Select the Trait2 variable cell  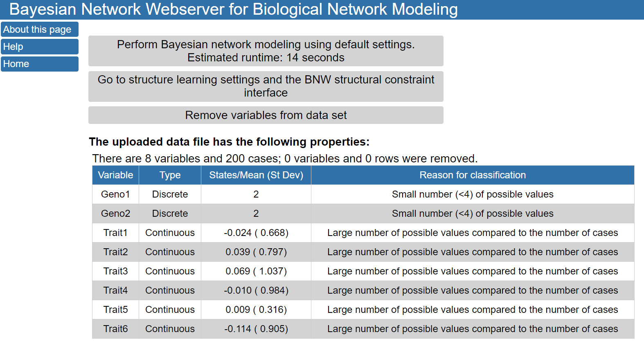pyautogui.click(x=115, y=252)
